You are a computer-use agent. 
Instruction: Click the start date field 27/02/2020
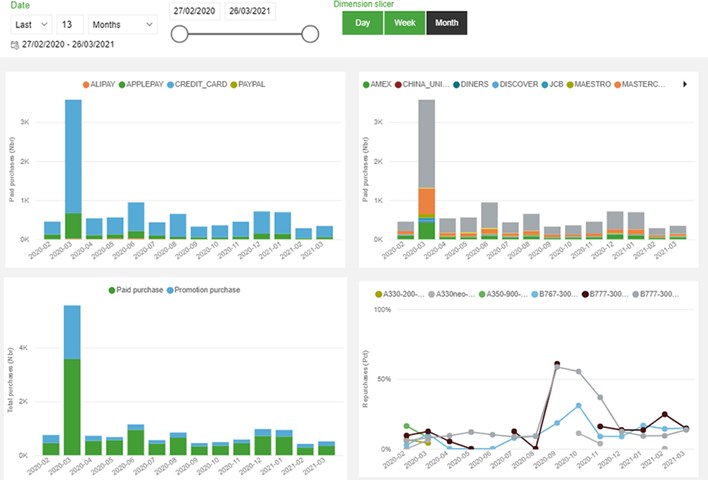[194, 11]
